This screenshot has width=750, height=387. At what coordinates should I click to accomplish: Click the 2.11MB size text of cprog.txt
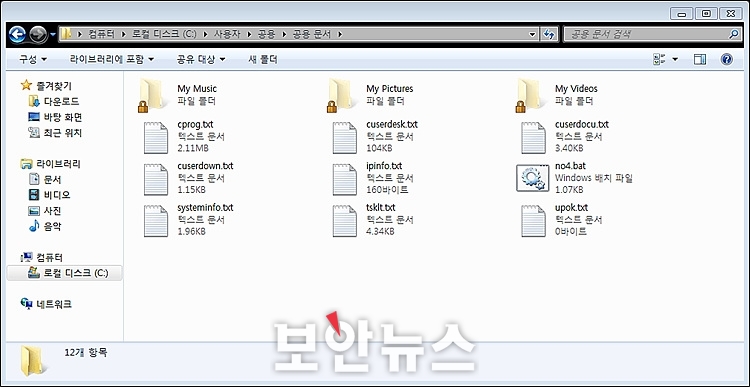(x=193, y=149)
